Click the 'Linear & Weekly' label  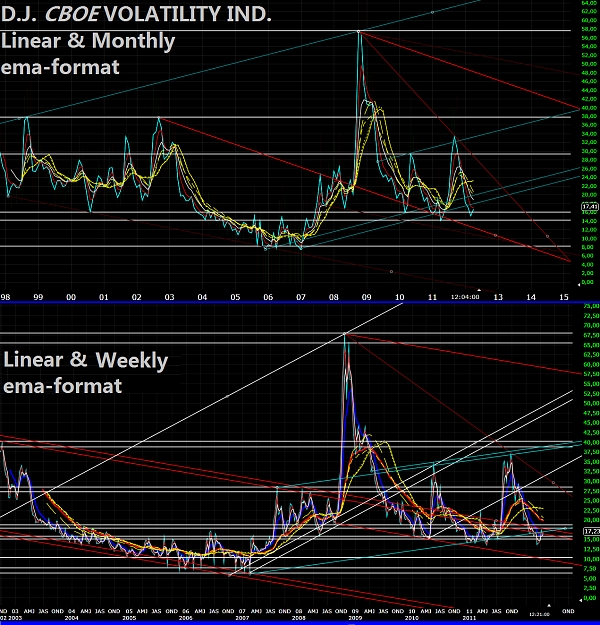tap(86, 361)
